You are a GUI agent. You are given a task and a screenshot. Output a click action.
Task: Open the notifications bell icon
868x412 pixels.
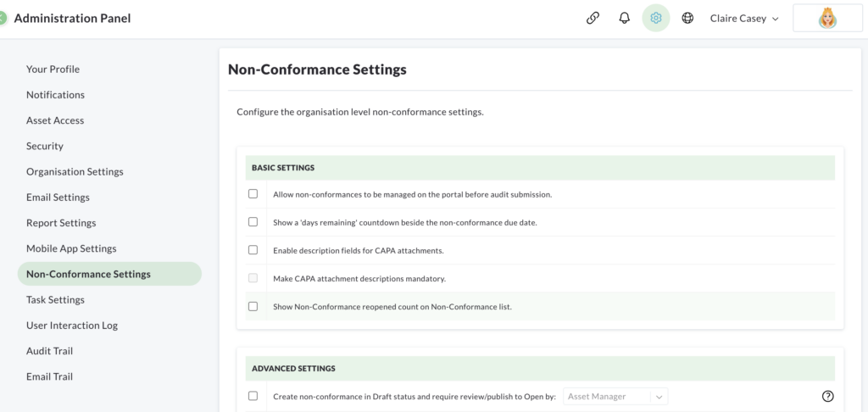[x=624, y=19]
